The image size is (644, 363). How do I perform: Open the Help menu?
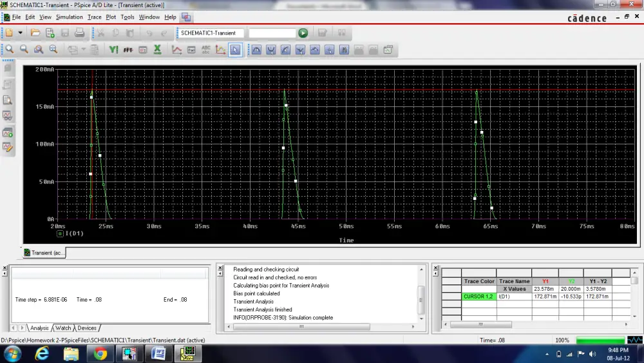170,17
